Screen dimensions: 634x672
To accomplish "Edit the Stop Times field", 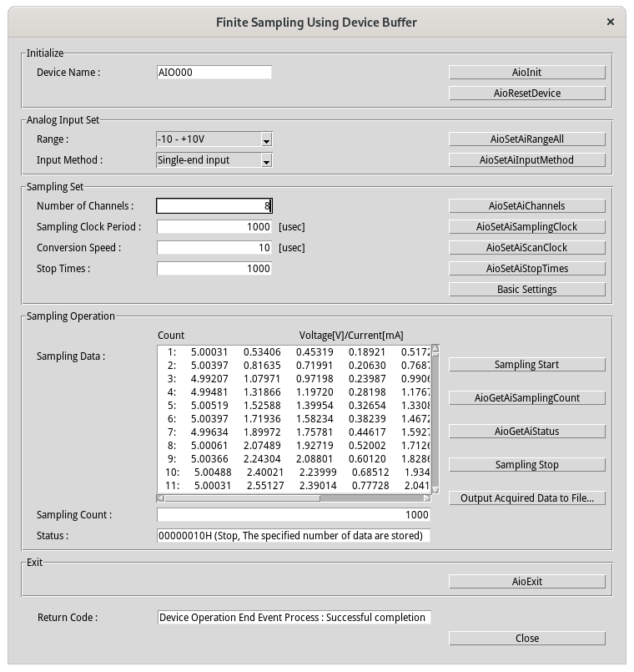I will (x=214, y=269).
